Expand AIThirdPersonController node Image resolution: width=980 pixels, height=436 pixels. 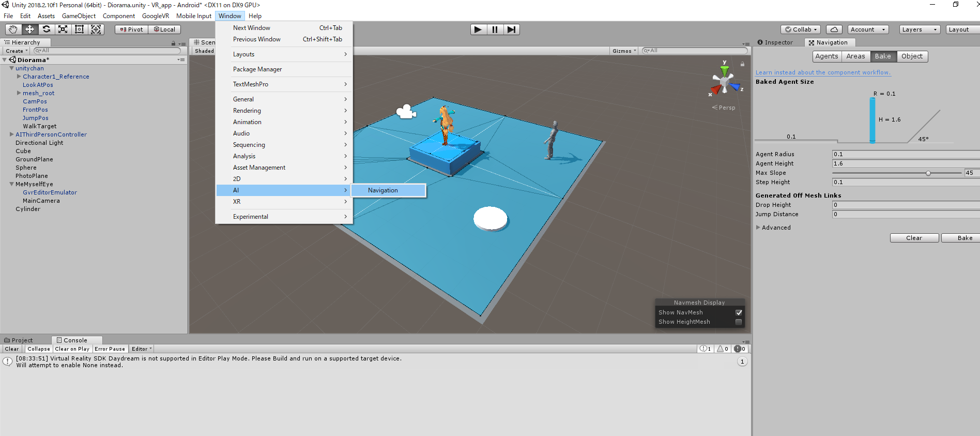point(11,134)
